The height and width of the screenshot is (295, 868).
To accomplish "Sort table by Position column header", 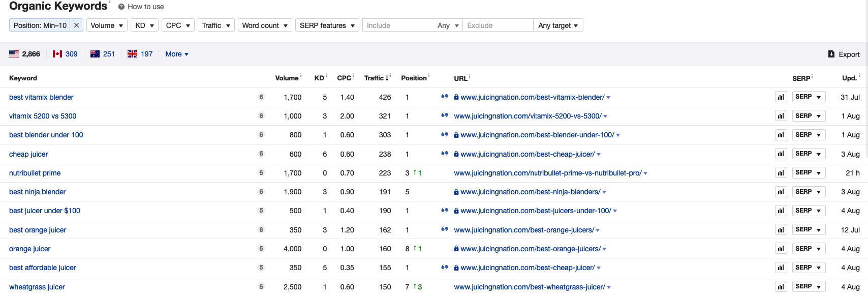I will [x=414, y=78].
